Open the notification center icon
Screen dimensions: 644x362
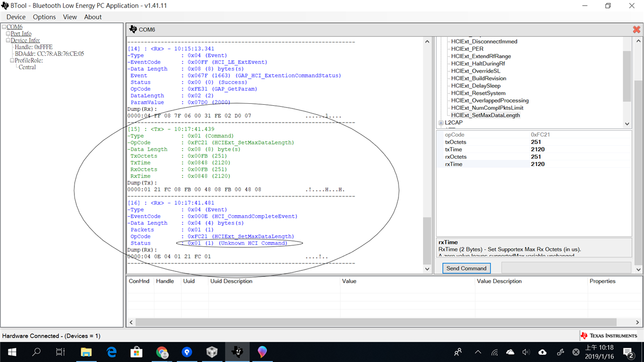[629, 352]
